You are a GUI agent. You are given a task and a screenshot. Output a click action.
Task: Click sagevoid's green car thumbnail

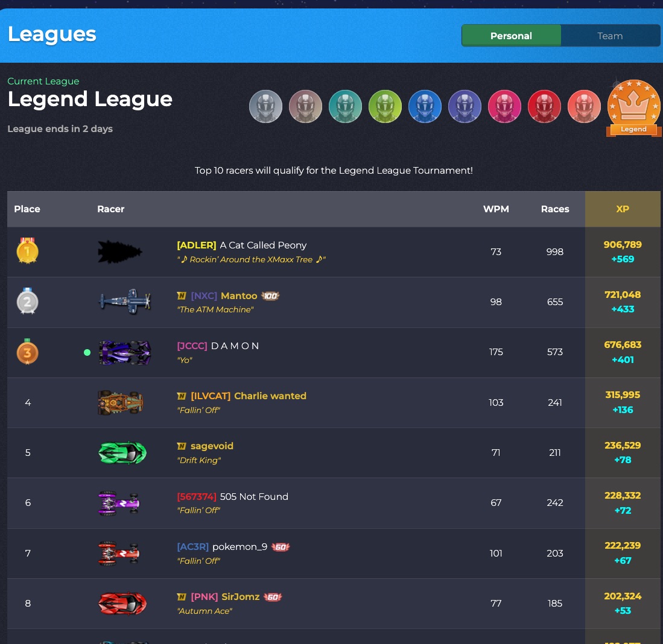(122, 453)
